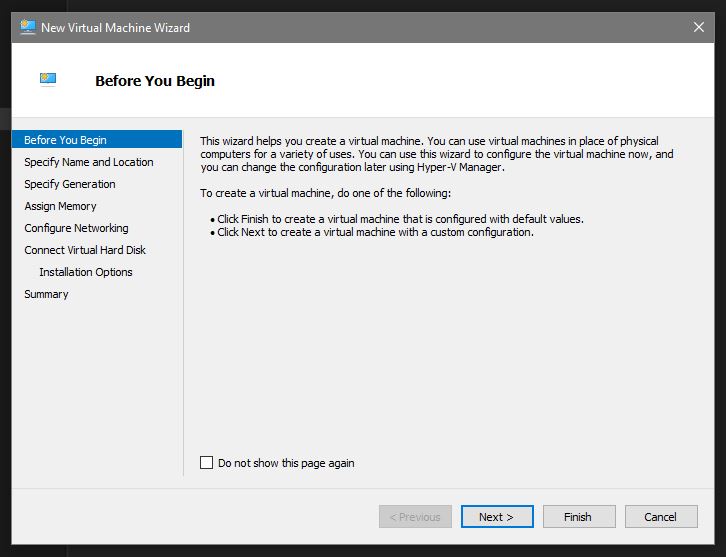Close the New Virtual Machine Wizard window
The image size is (726, 557).
click(x=698, y=27)
